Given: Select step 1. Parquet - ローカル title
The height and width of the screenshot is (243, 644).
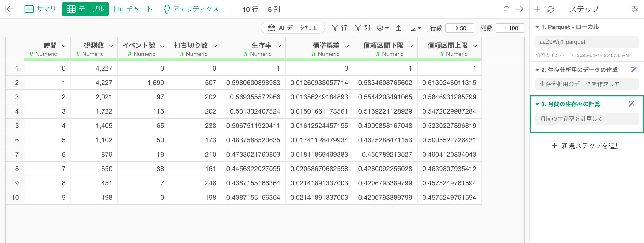Looking at the screenshot, I should tap(570, 27).
